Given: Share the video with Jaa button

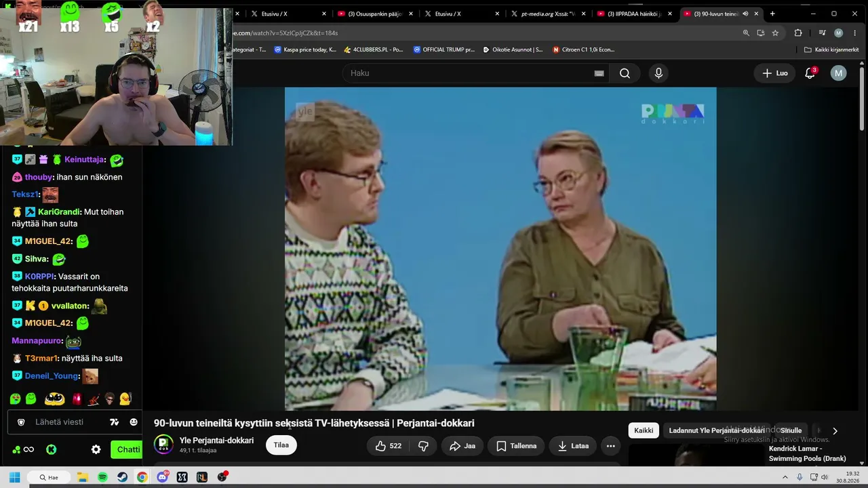Looking at the screenshot, I should click(x=462, y=446).
